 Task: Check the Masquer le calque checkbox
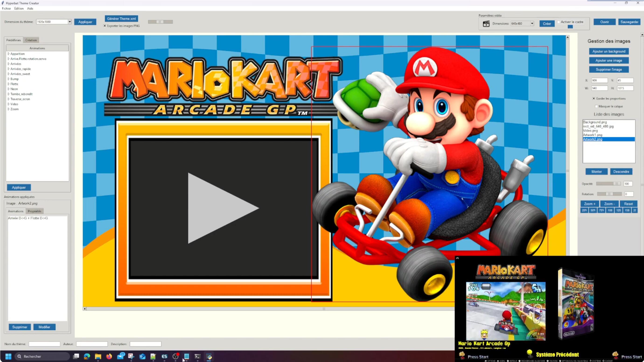596,106
